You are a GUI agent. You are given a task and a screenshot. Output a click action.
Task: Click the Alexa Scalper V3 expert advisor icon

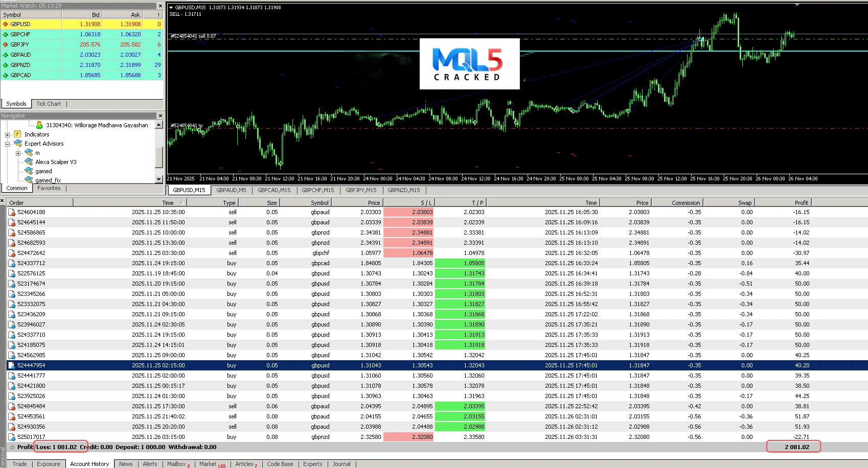click(29, 162)
